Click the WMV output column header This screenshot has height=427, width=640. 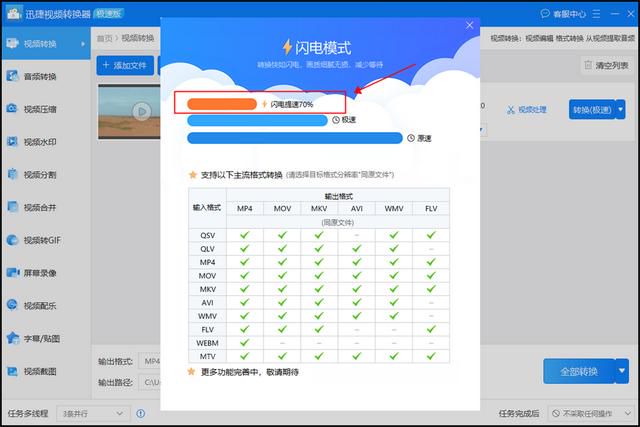pyautogui.click(x=394, y=209)
